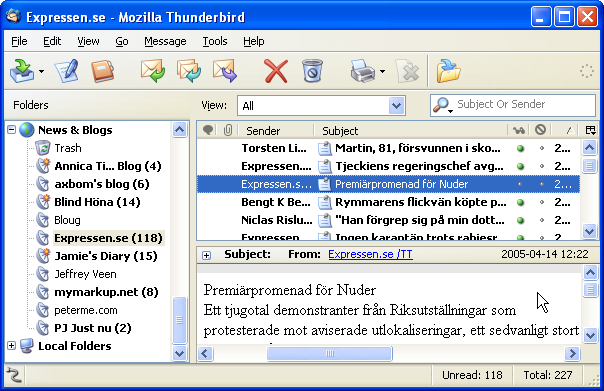Select the Jeffrey Veen feed

(86, 274)
